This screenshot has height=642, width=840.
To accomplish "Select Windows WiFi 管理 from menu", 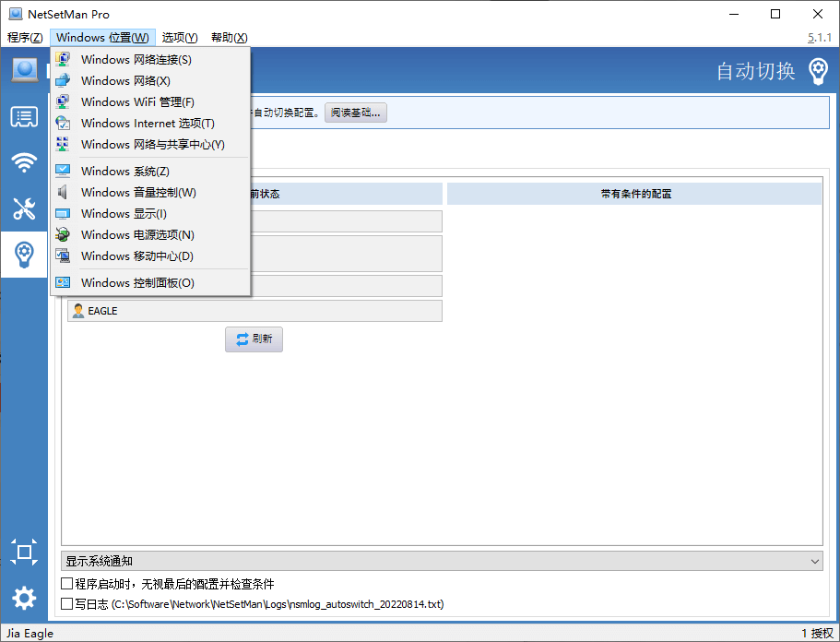I will point(150,101).
